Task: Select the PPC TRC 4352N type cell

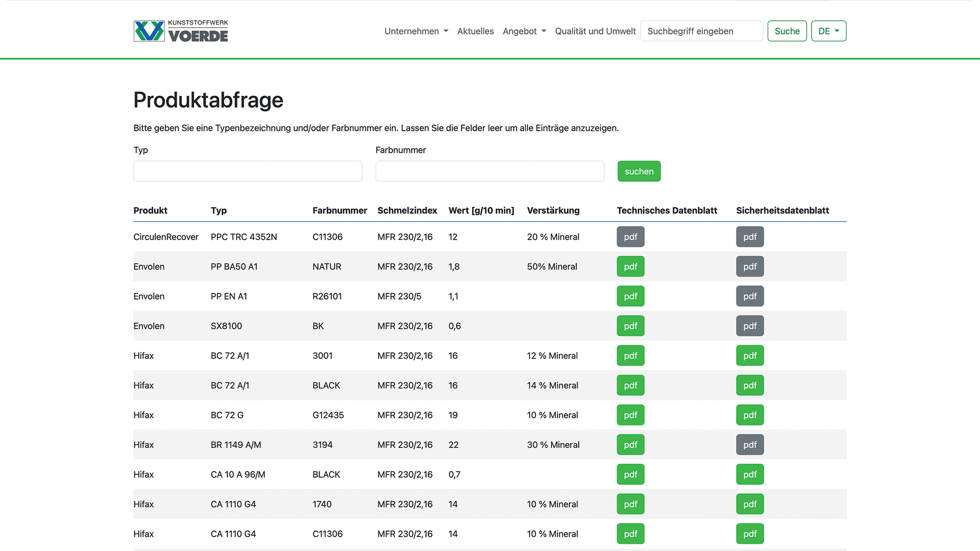Action: [244, 237]
